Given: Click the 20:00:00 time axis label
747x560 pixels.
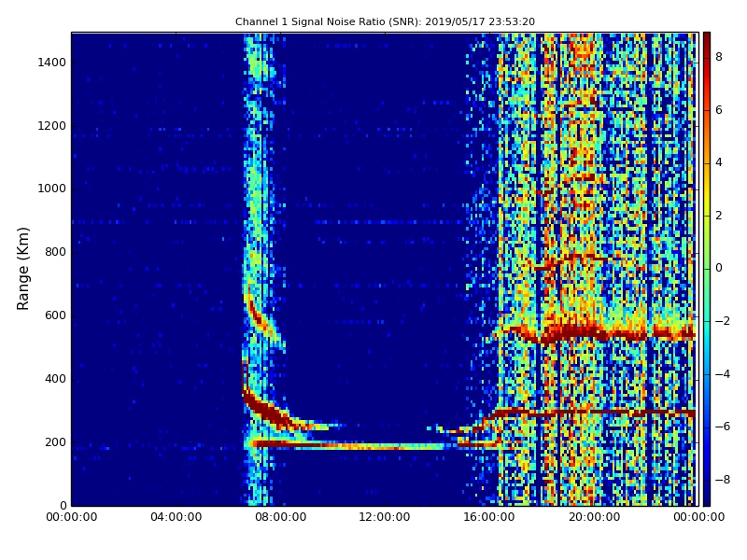Looking at the screenshot, I should pos(594,517).
